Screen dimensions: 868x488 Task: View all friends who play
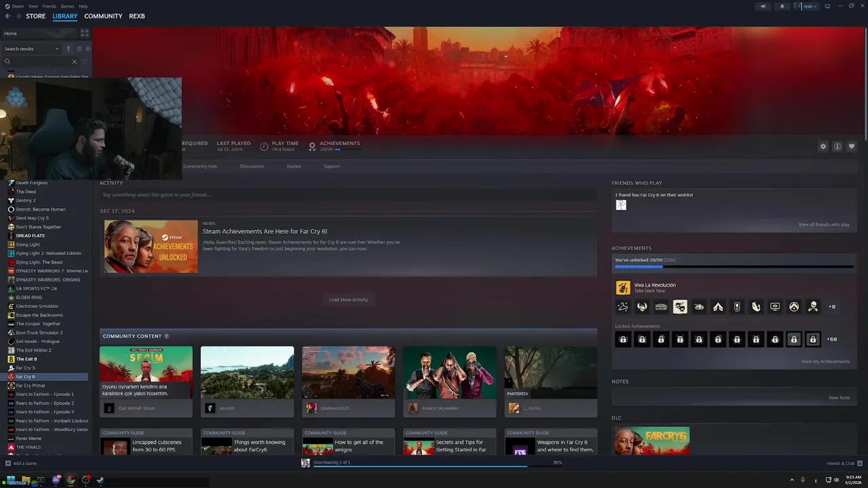pyautogui.click(x=824, y=224)
